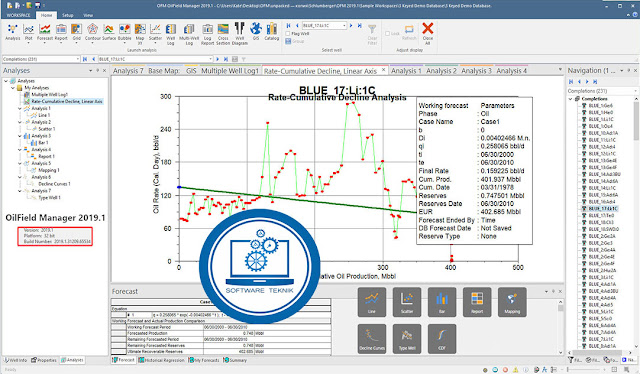Open the Cross Section tool
Screen dimensions: 640x374
(223, 33)
